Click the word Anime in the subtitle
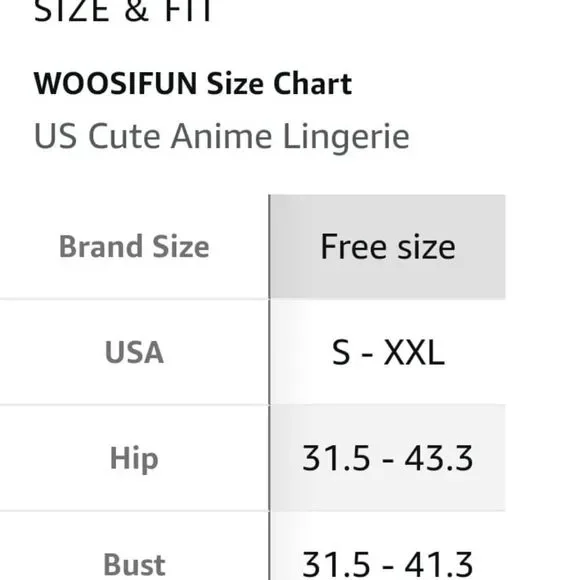 pos(222,136)
